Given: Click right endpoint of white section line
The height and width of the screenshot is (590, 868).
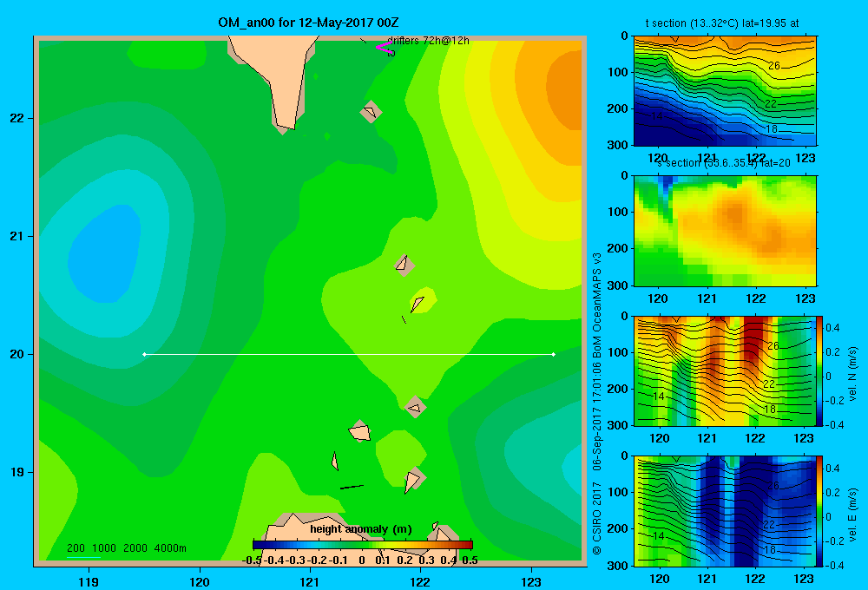Looking at the screenshot, I should (553, 354).
